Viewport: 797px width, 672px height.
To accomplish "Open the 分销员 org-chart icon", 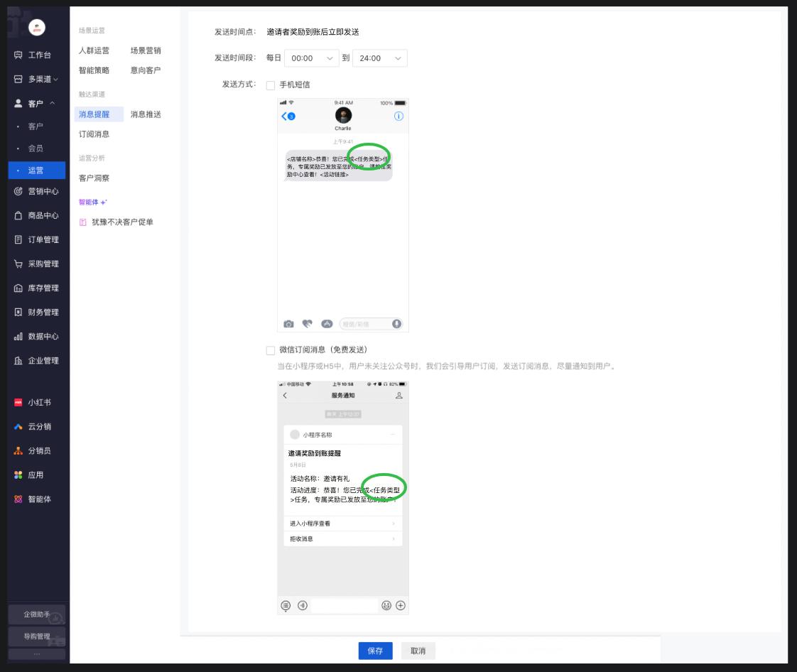I will (x=18, y=451).
